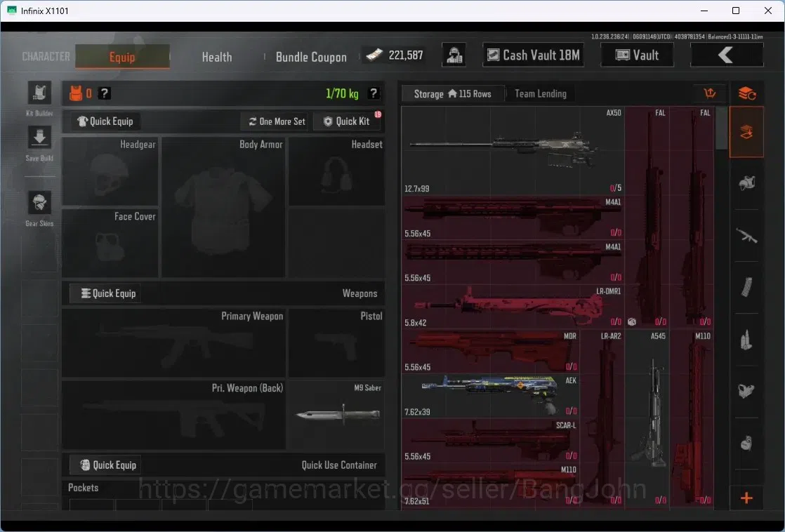The image size is (785, 532).
Task: Select the Pistol slot
Action: coord(337,343)
